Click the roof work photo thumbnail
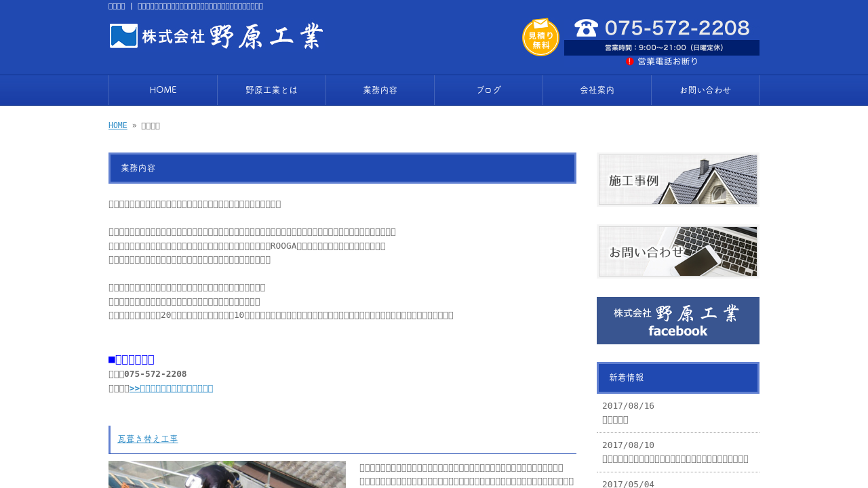Viewport: 868px width, 488px height. coord(226,474)
